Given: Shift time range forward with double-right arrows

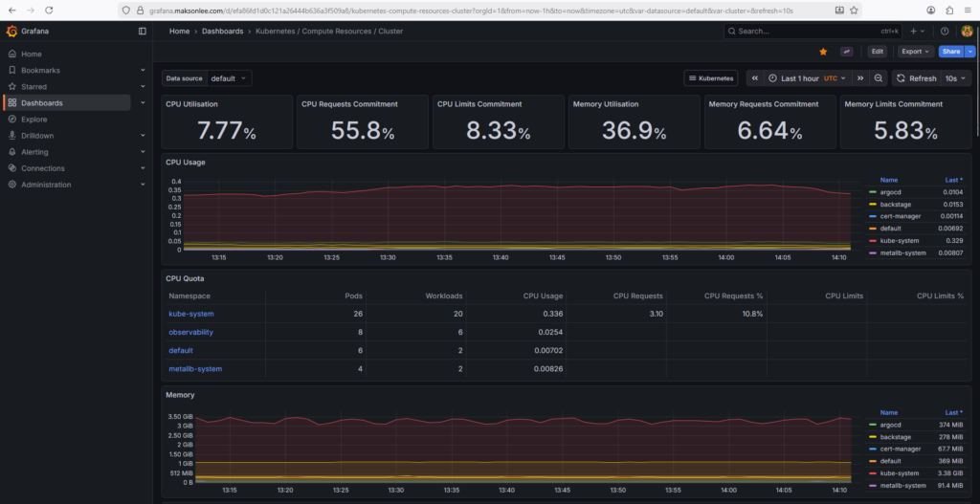Looking at the screenshot, I should (x=860, y=78).
